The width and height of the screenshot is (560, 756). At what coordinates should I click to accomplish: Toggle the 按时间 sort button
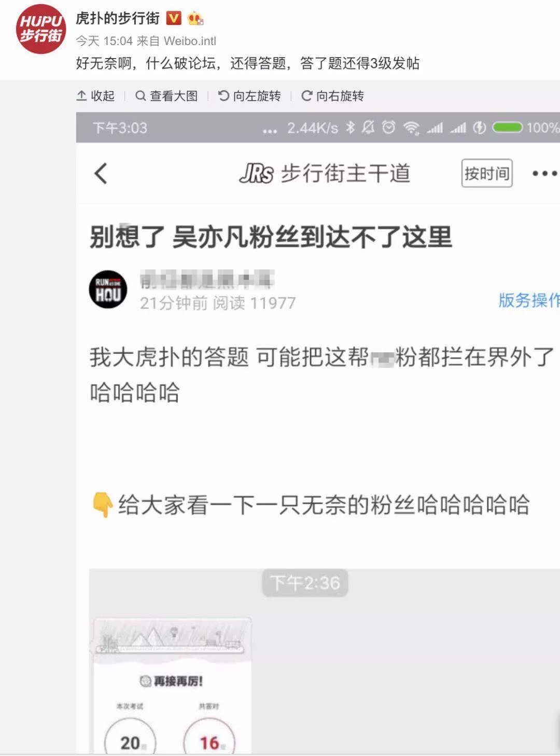487,173
